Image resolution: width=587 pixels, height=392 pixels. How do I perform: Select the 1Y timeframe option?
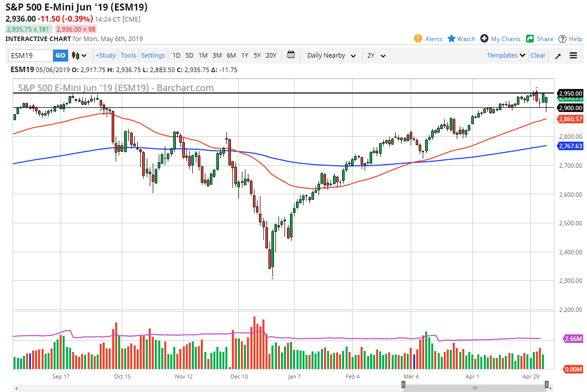(244, 56)
